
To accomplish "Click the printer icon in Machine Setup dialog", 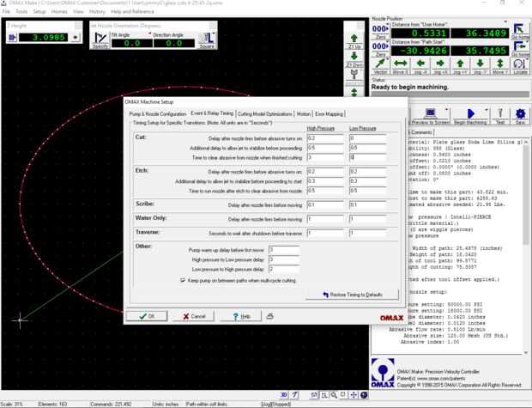I will (x=269, y=316).
